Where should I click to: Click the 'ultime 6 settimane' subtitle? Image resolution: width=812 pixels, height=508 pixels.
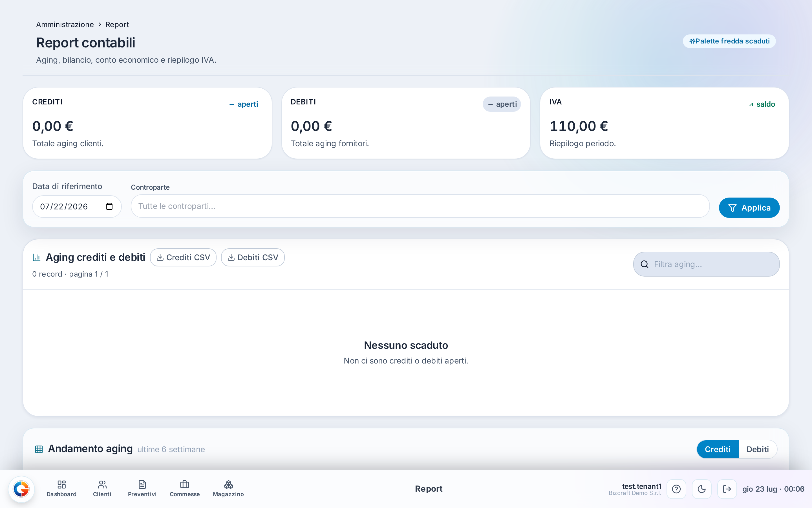[x=171, y=450]
